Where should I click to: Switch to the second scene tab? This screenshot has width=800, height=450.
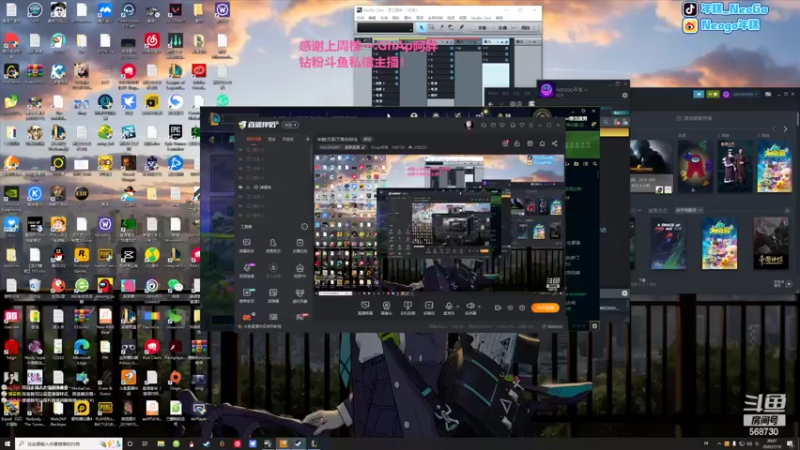point(272,139)
